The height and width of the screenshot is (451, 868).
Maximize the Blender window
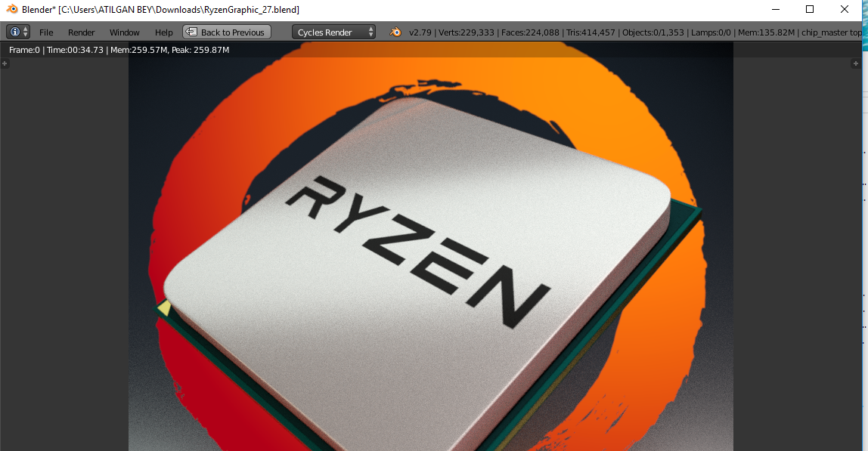810,9
